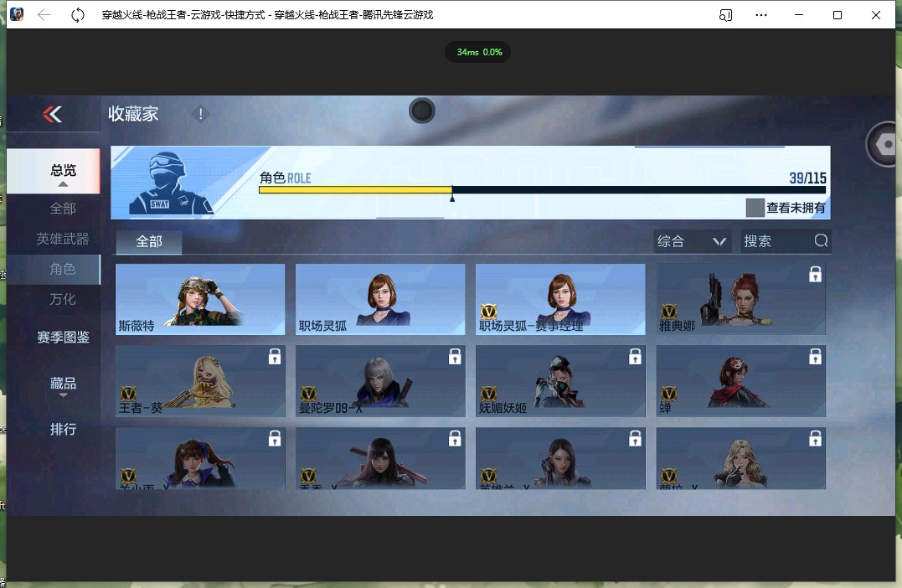Click the game app icon in title bar
This screenshot has height=588, width=902.
(18, 14)
